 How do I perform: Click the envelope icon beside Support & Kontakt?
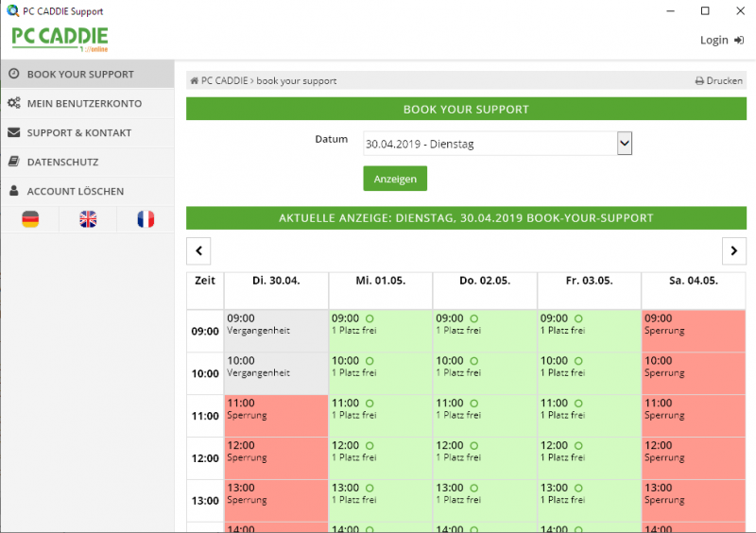click(14, 132)
